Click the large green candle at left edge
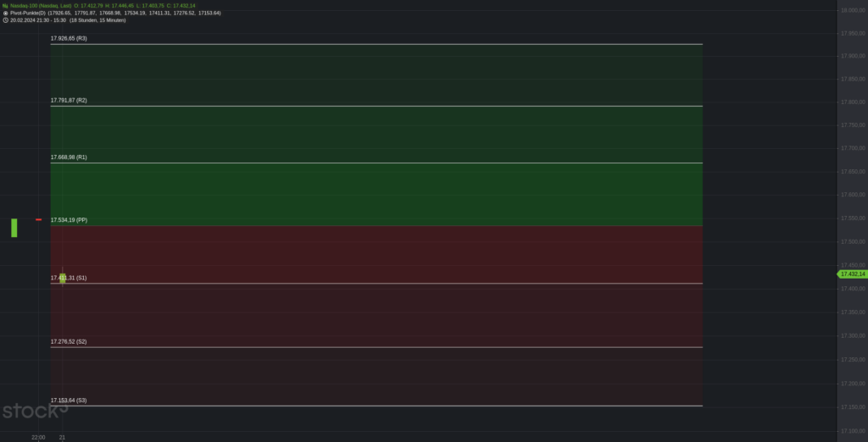The width and height of the screenshot is (868, 442). (x=14, y=228)
